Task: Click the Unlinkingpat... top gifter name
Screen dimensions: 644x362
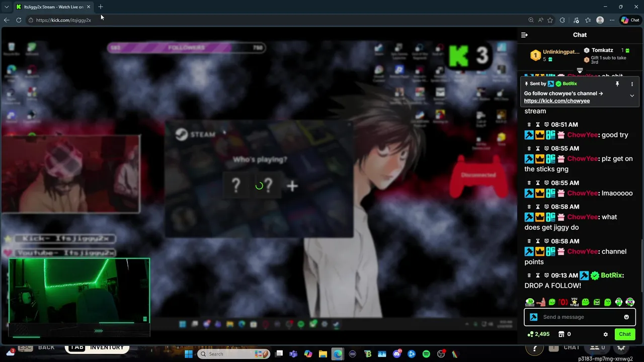Action: [561, 52]
